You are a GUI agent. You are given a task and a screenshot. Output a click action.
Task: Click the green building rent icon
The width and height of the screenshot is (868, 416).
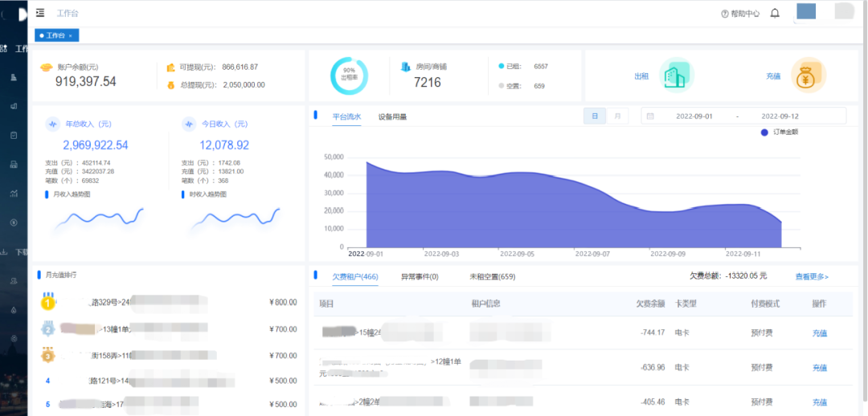pyautogui.click(x=676, y=75)
